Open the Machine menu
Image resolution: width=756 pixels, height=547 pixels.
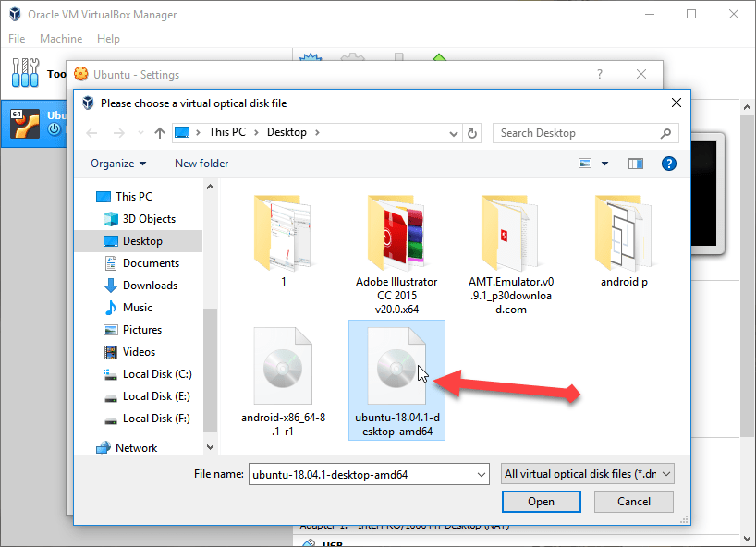pyautogui.click(x=61, y=39)
